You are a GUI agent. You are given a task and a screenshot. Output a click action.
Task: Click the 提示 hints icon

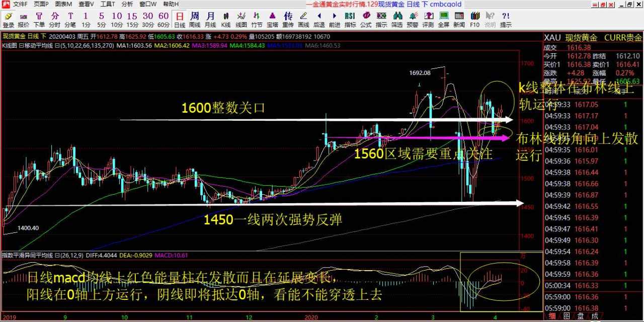point(506,20)
